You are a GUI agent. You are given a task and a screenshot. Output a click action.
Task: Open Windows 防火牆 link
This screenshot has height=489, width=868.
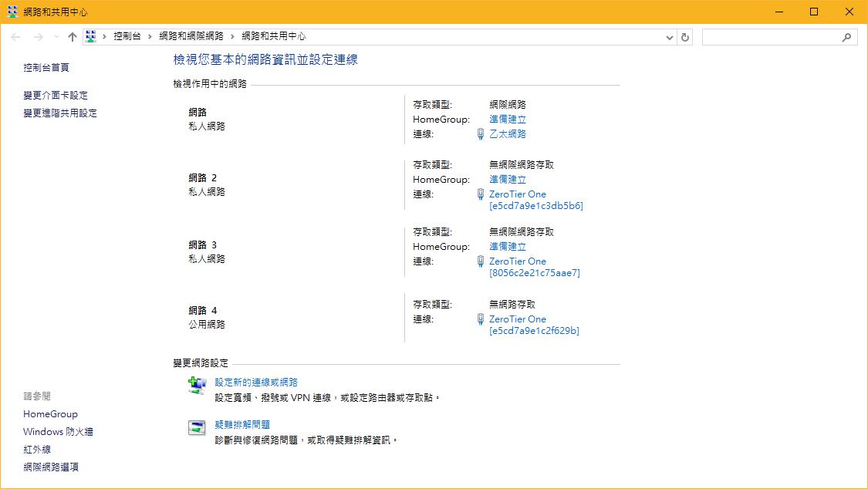coord(58,432)
